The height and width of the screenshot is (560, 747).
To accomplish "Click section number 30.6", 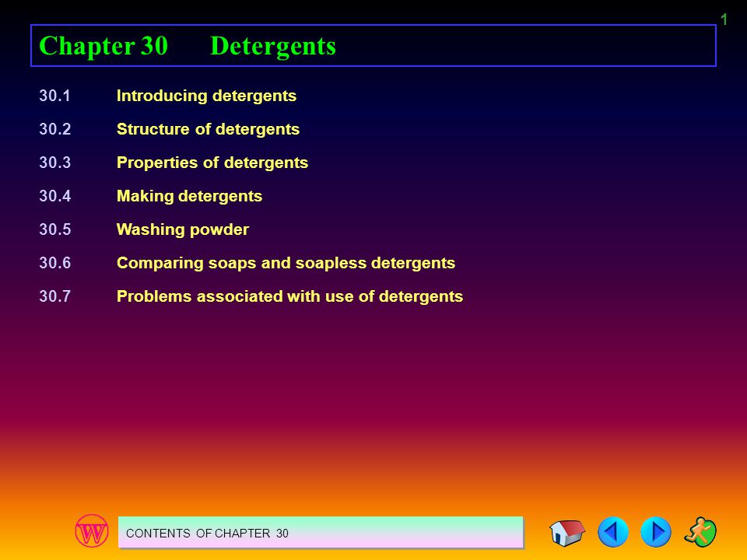I will pos(54,263).
